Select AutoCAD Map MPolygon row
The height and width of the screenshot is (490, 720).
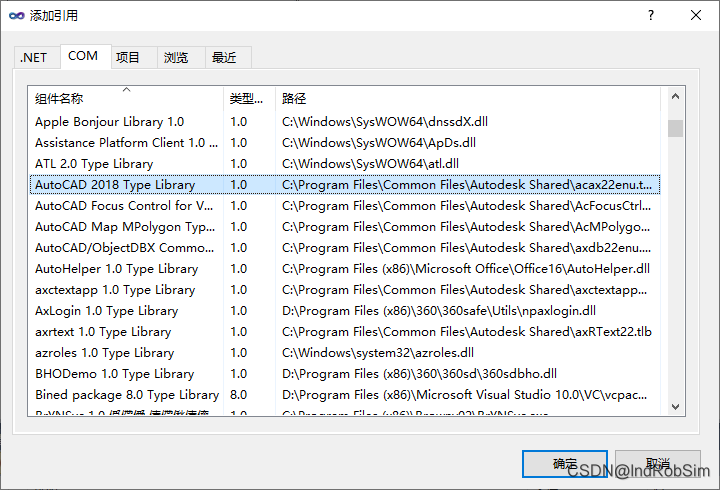(x=345, y=227)
